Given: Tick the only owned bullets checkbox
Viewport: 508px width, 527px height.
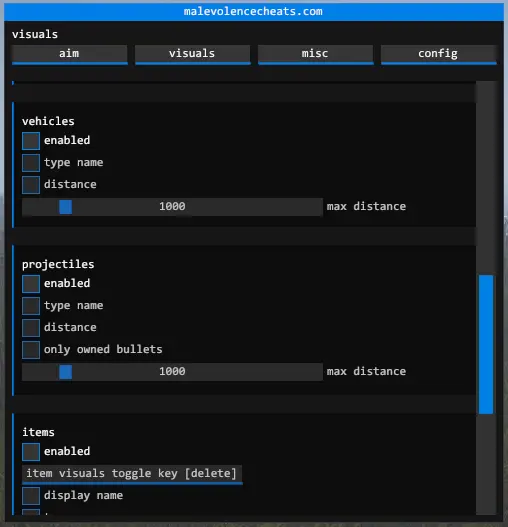Looking at the screenshot, I should coord(31,350).
